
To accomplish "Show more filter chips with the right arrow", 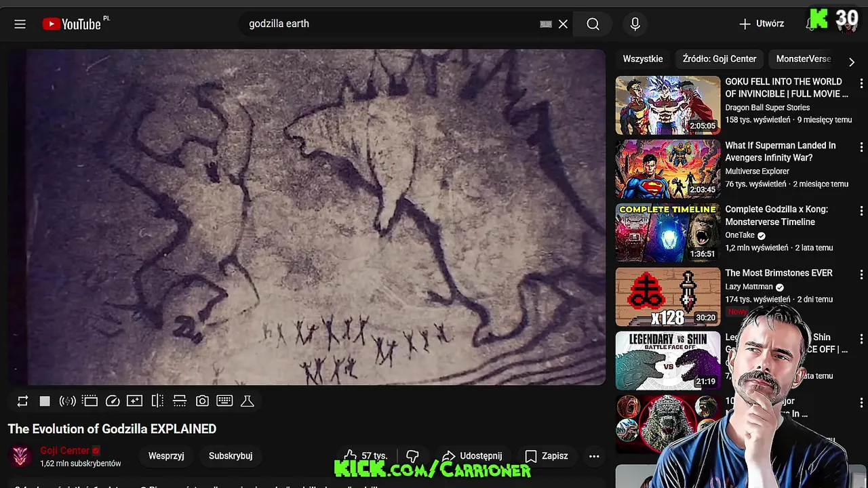I will [852, 61].
